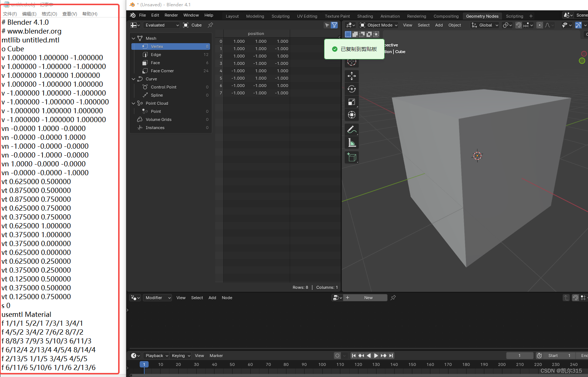Click the green Y axis gizmo circle
The height and width of the screenshot is (377, 588).
[582, 60]
